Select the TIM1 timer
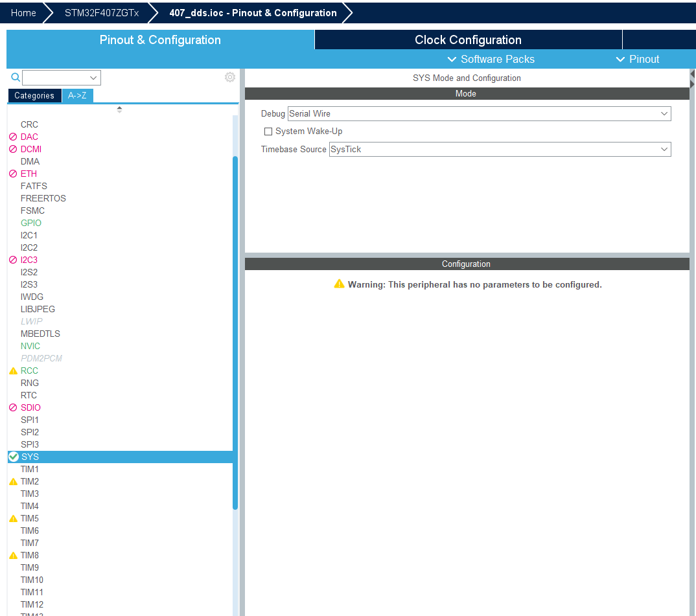The height and width of the screenshot is (616, 696). point(30,469)
